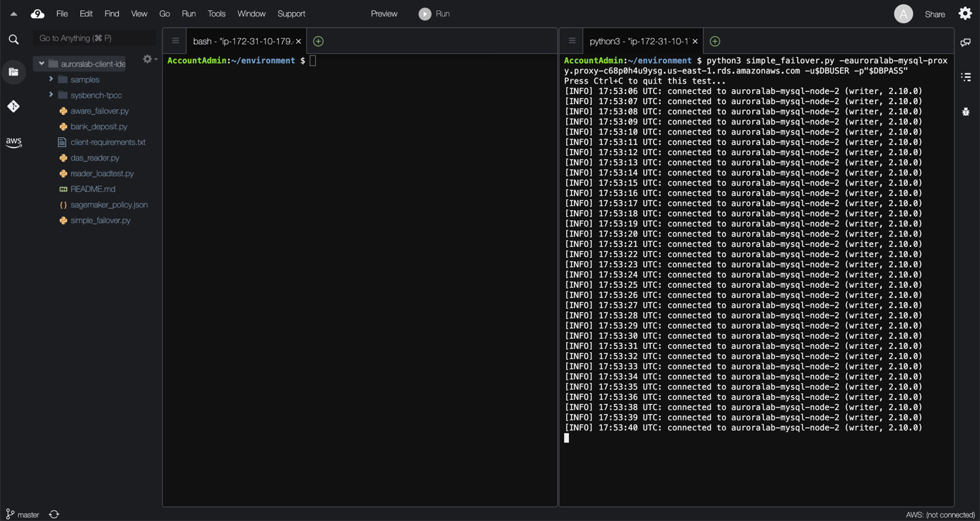Click the Share button

tap(934, 14)
